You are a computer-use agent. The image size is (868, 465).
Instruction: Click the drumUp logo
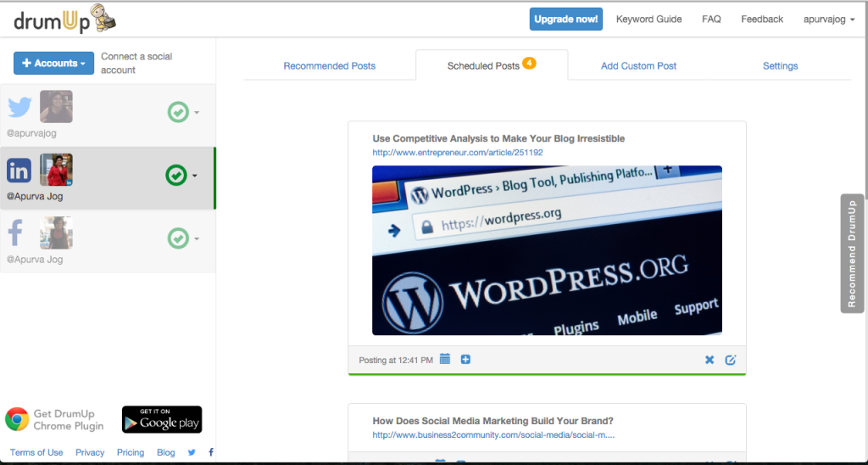click(64, 19)
